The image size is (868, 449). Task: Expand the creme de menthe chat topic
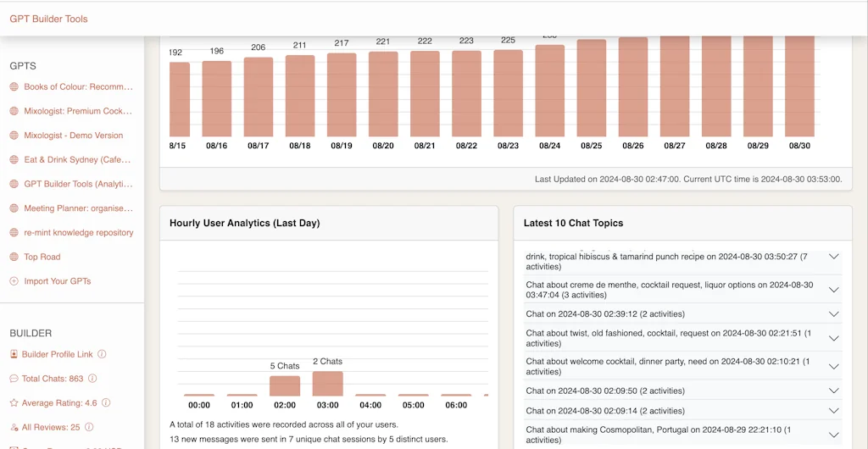833,290
